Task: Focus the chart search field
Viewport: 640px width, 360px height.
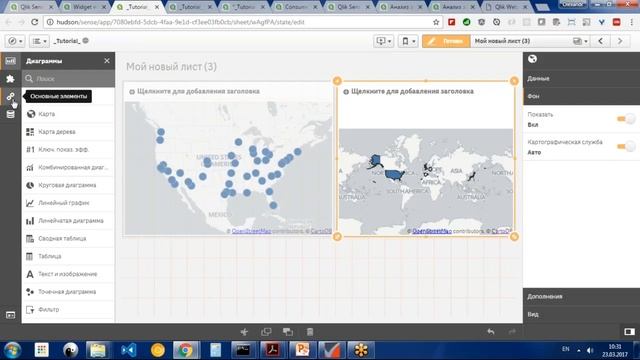Action: [x=68, y=78]
